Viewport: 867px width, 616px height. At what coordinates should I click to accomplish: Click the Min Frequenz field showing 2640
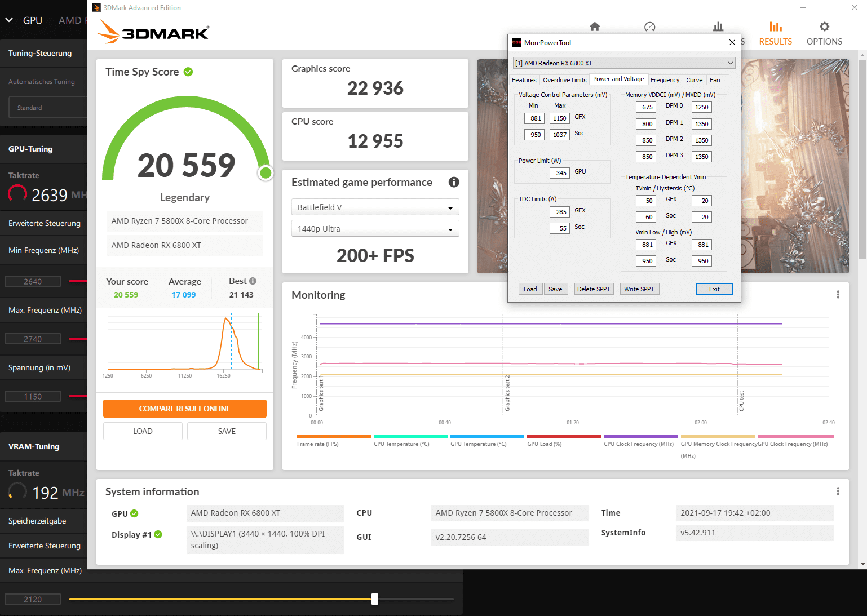tap(33, 281)
